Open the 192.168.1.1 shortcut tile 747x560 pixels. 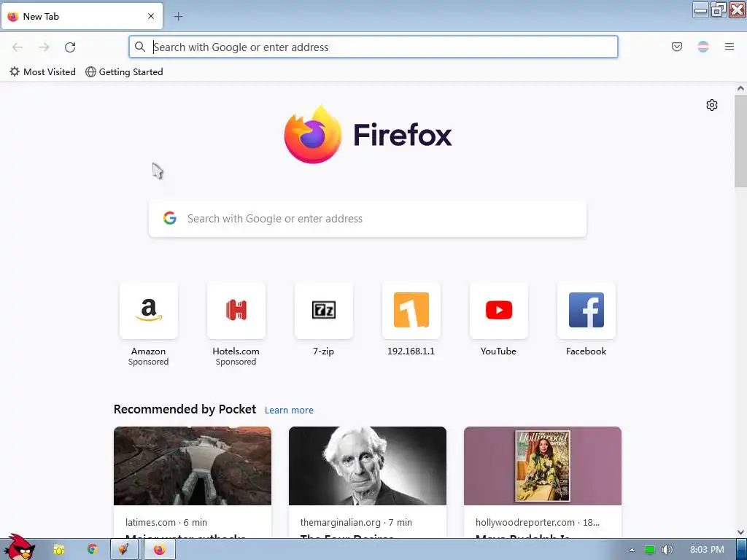coord(411,311)
